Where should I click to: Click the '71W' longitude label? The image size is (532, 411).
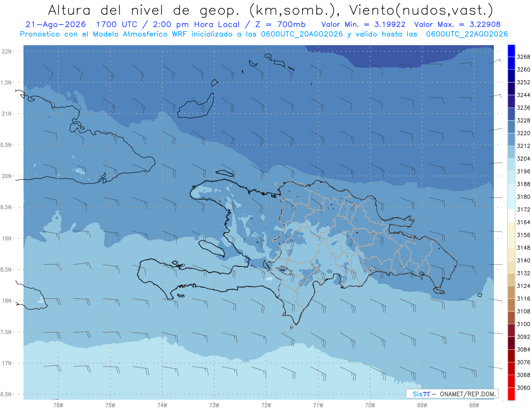point(318,405)
